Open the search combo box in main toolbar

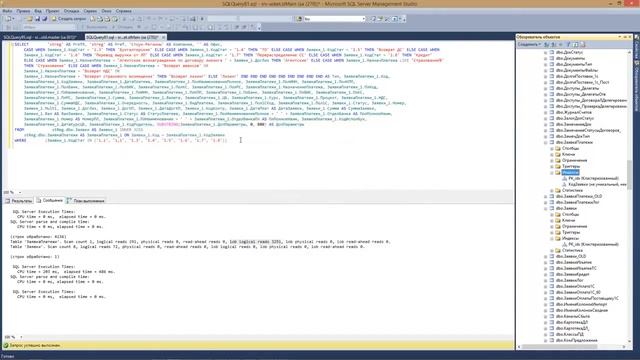coord(334,19)
